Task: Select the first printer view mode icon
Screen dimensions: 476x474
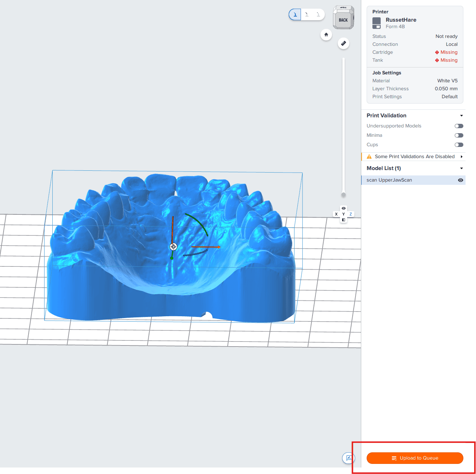Action: click(x=295, y=14)
